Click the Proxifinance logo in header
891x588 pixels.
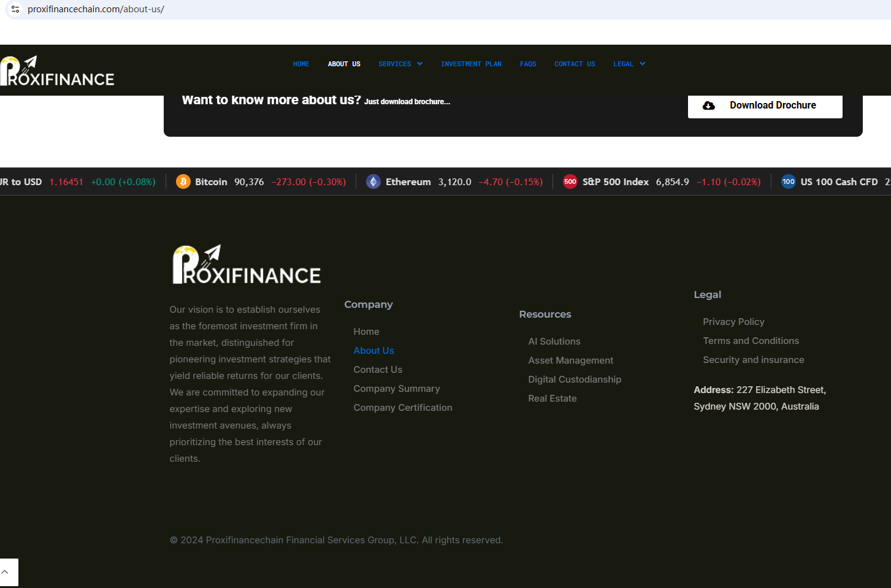click(57, 71)
